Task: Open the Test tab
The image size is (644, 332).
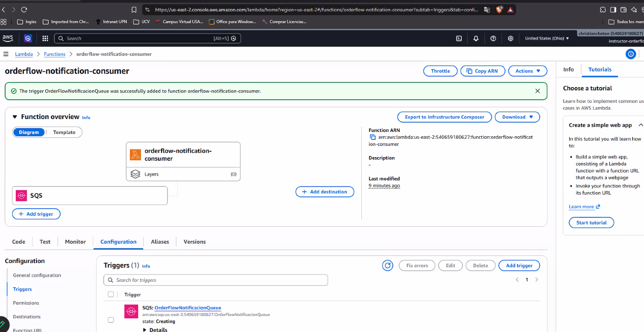Action: point(45,242)
